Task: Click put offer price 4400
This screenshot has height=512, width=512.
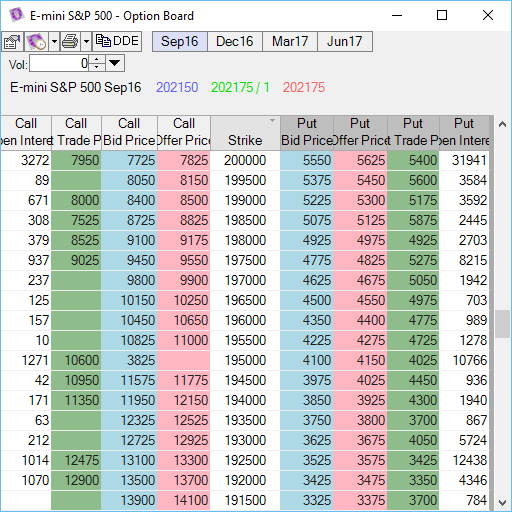Action: [x=360, y=321]
